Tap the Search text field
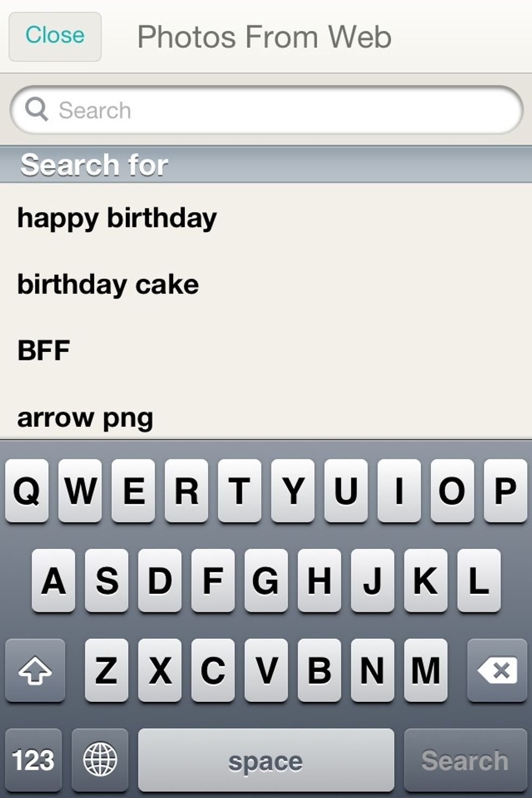 [x=282, y=110]
